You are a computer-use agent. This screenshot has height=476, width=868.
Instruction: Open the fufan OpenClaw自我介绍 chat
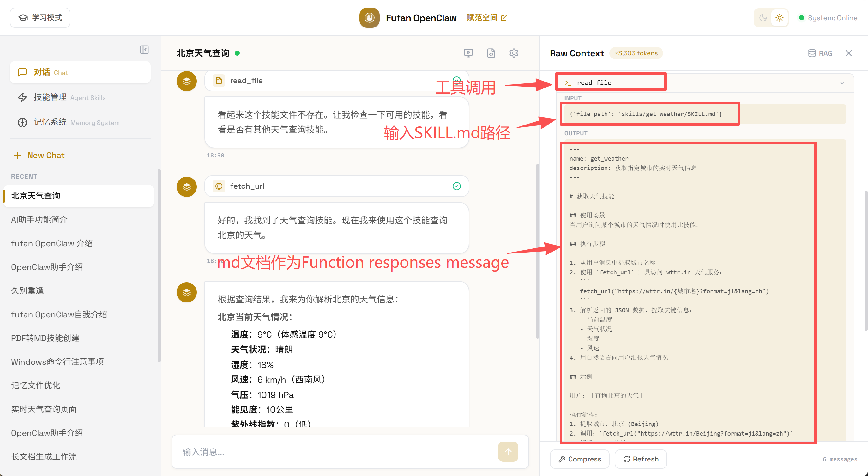[79, 314]
